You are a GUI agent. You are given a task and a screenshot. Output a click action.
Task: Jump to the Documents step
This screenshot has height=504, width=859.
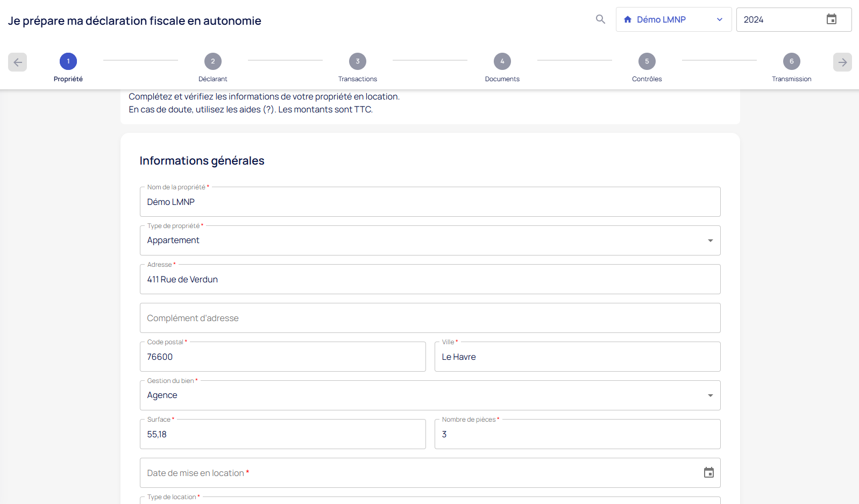pos(502,61)
